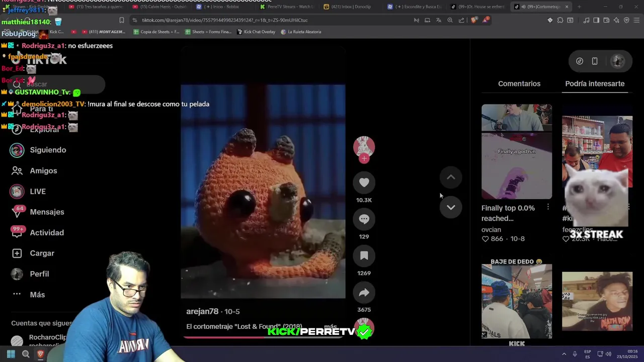Share the video via the 3675 arrow icon
The height and width of the screenshot is (362, 644).
(364, 293)
